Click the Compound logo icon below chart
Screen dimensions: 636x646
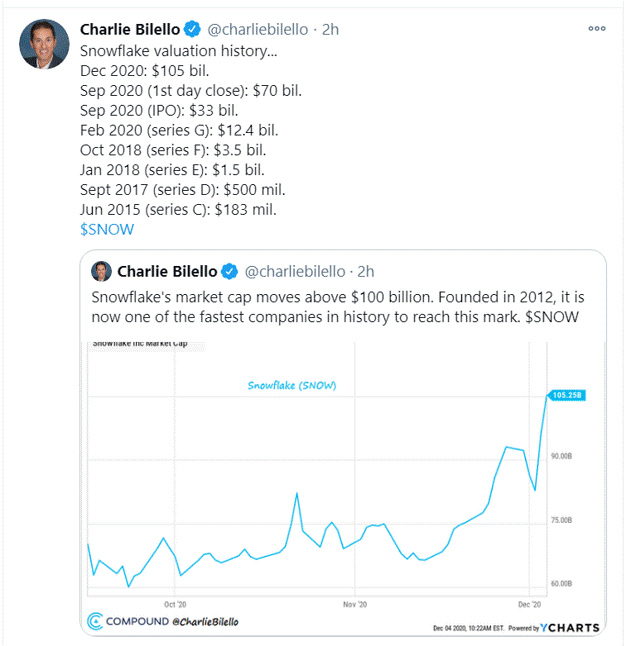click(x=96, y=622)
